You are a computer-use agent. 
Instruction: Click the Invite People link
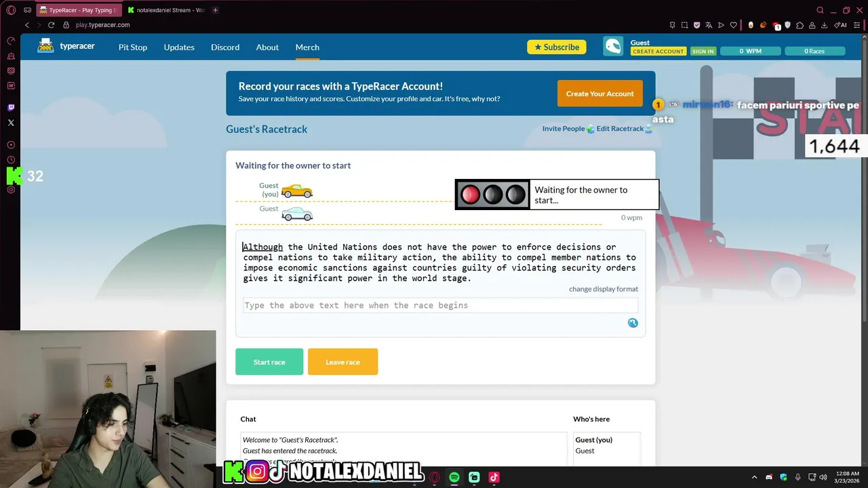click(564, 129)
